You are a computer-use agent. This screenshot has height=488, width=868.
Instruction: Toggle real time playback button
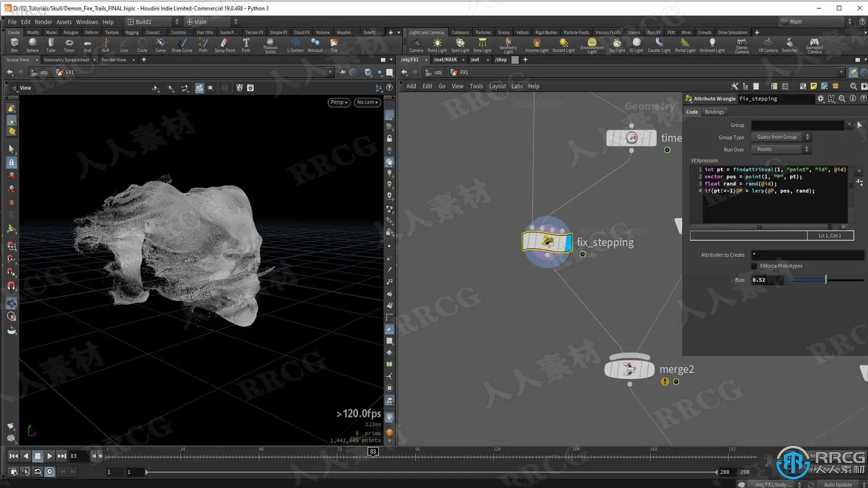coord(50,472)
